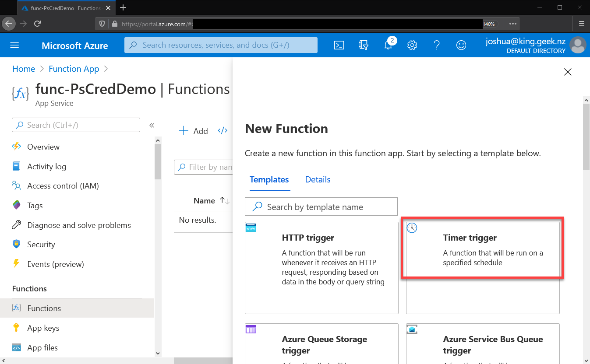Open the notifications bell
The width and height of the screenshot is (590, 364).
(389, 45)
